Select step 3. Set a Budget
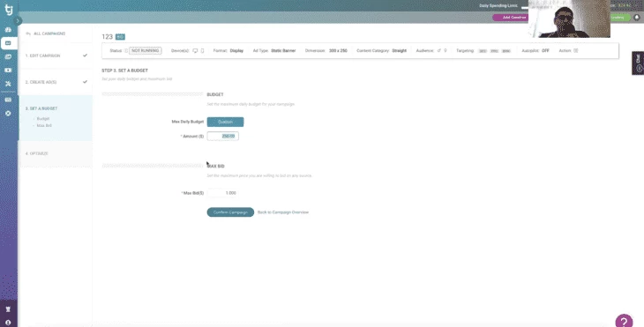Image resolution: width=644 pixels, height=327 pixels. (x=41, y=108)
